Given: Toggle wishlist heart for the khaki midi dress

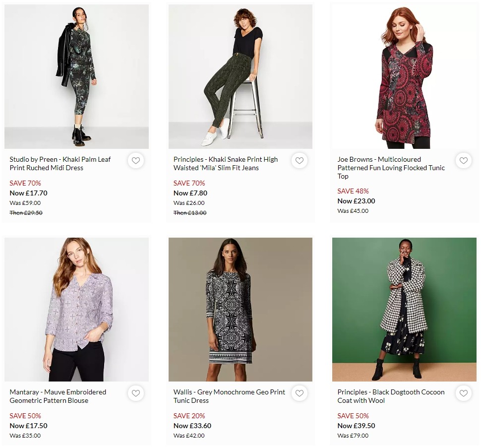Looking at the screenshot, I should point(135,160).
